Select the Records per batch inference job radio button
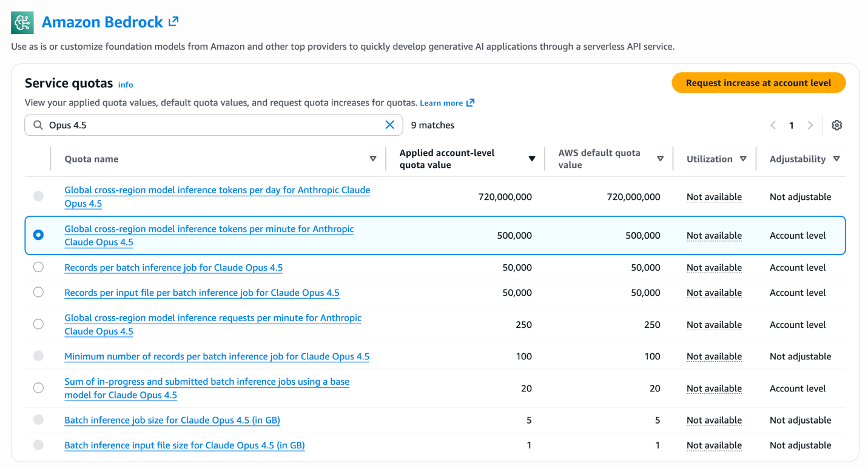 (x=38, y=267)
